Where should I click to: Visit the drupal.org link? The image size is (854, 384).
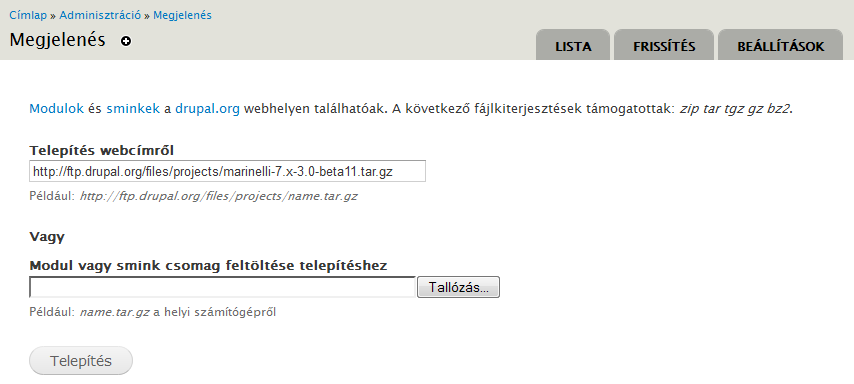point(208,108)
